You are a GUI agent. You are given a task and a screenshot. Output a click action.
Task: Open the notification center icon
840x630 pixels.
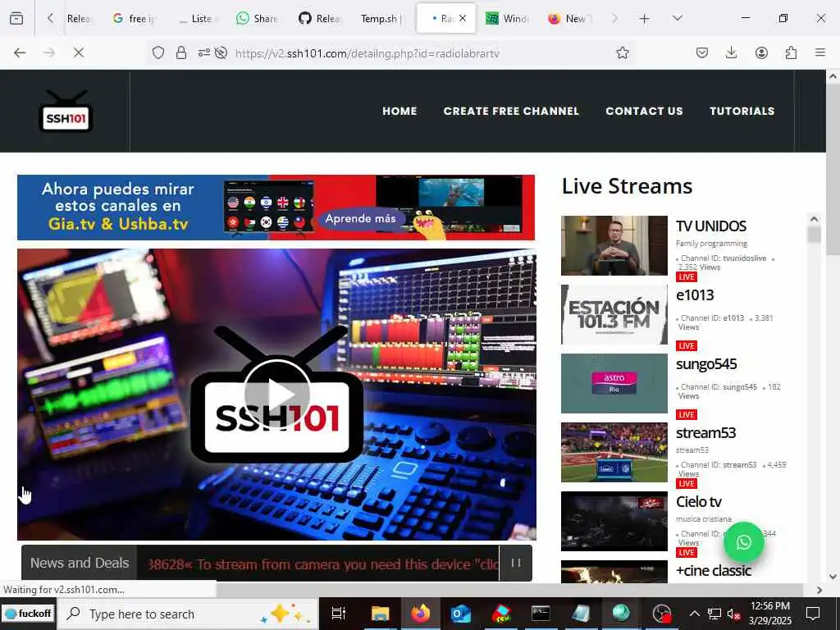pos(813,614)
